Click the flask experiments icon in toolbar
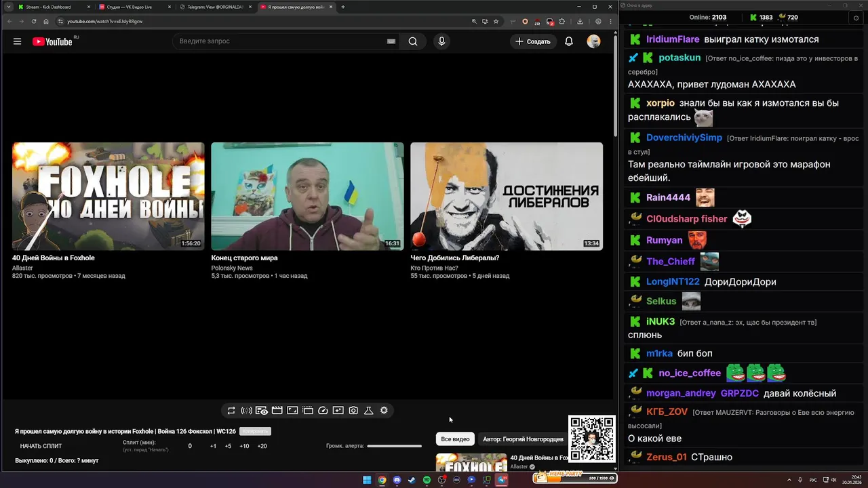The width and height of the screenshot is (868, 488). (x=369, y=411)
